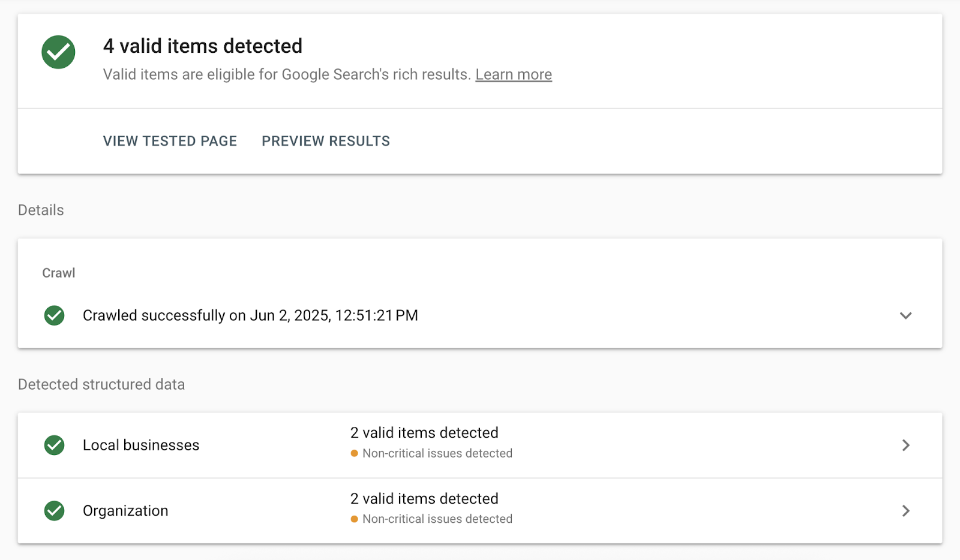Click the orange warning dot under Organization

pyautogui.click(x=354, y=519)
